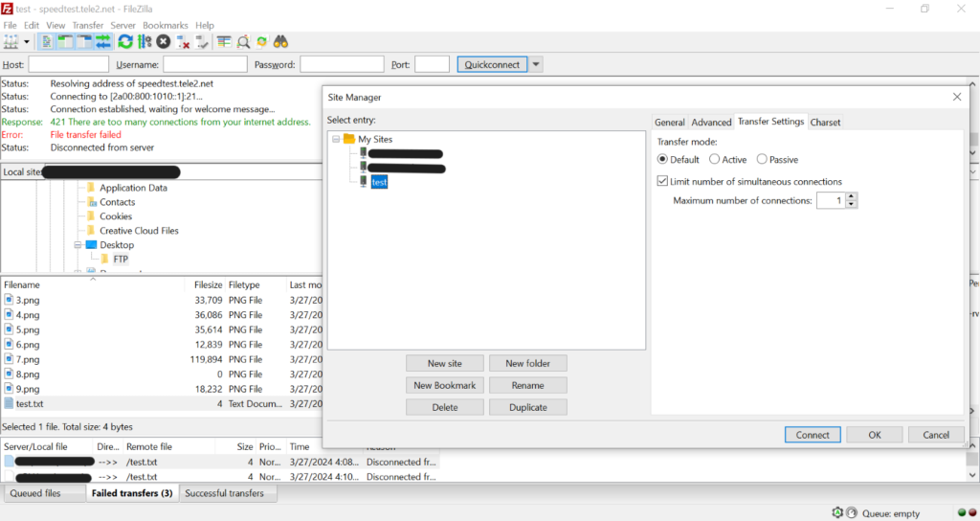Toggle transfer queue display icon
The width and height of the screenshot is (980, 521).
[x=103, y=42]
